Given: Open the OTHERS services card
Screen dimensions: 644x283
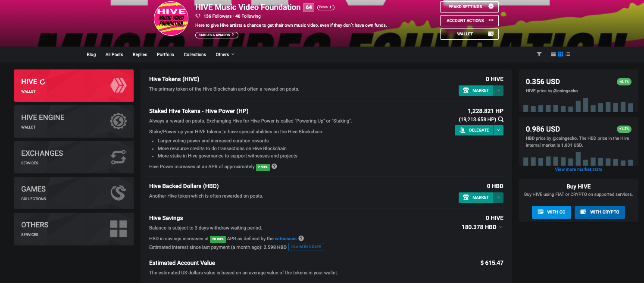Looking at the screenshot, I should tap(74, 229).
